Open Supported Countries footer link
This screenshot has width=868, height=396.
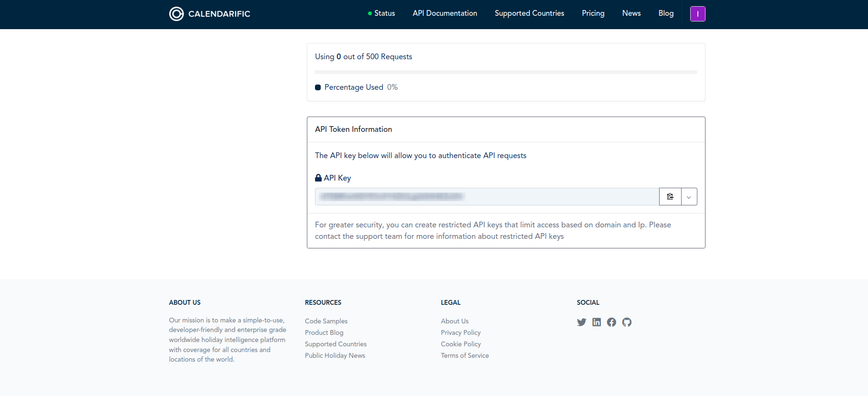[x=336, y=344]
